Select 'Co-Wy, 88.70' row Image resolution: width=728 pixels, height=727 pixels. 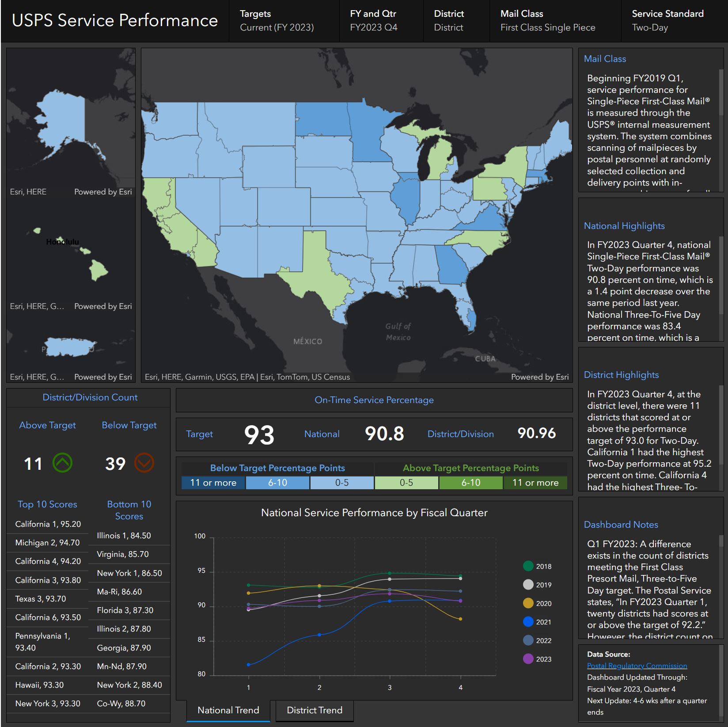[129, 704]
